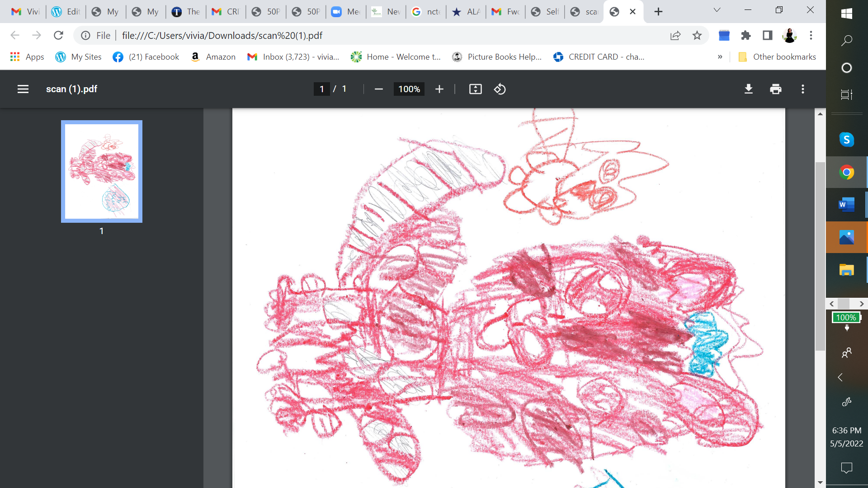Open the tab search dropdown arrow

pos(717,10)
